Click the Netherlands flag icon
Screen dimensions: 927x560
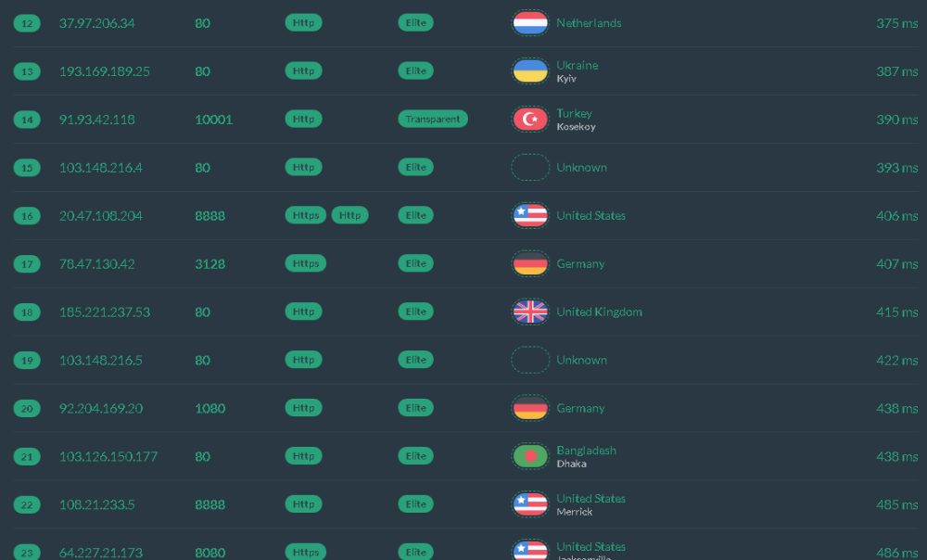(x=530, y=23)
